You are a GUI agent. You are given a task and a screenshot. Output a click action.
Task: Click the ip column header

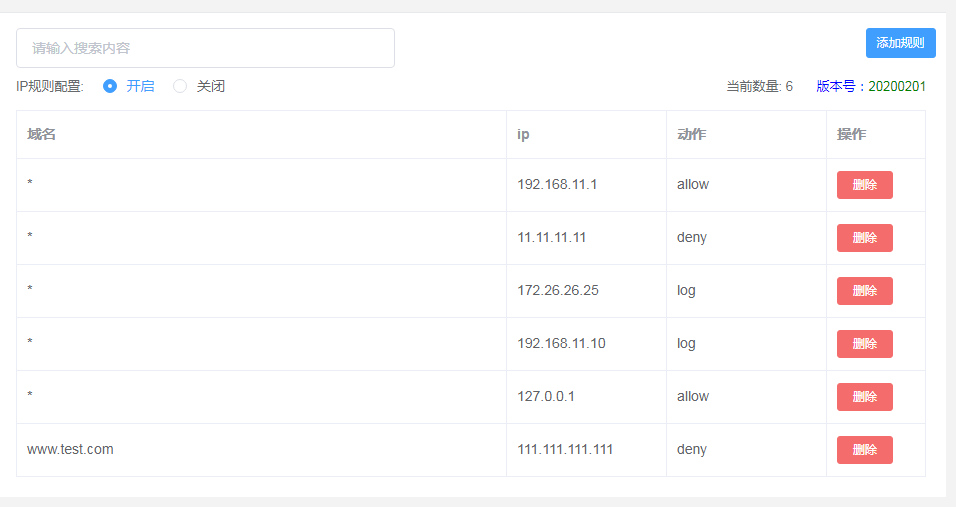[x=523, y=135]
